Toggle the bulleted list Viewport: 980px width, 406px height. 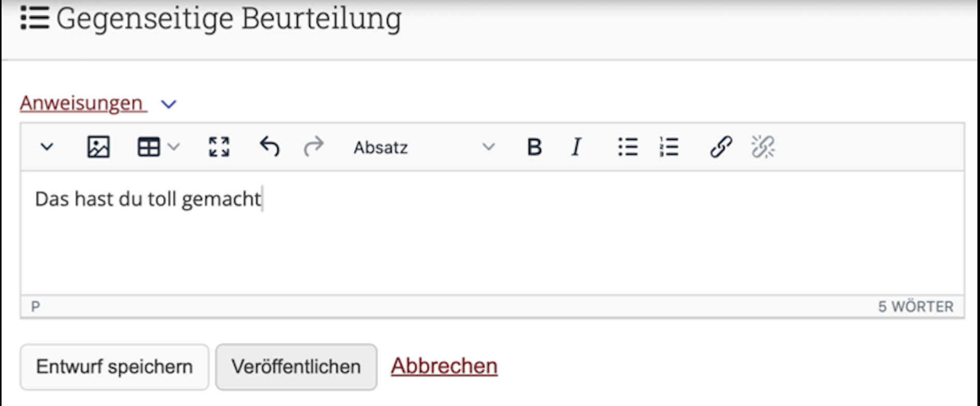(628, 147)
